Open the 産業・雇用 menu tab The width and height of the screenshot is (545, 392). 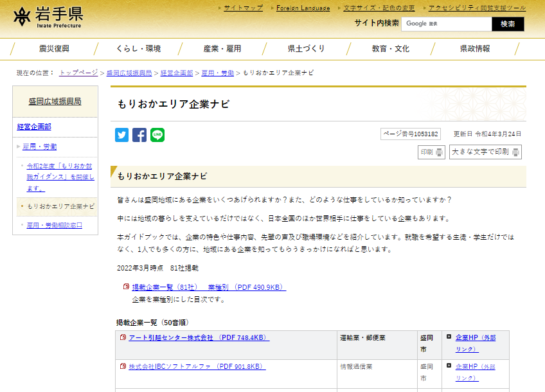[222, 49]
